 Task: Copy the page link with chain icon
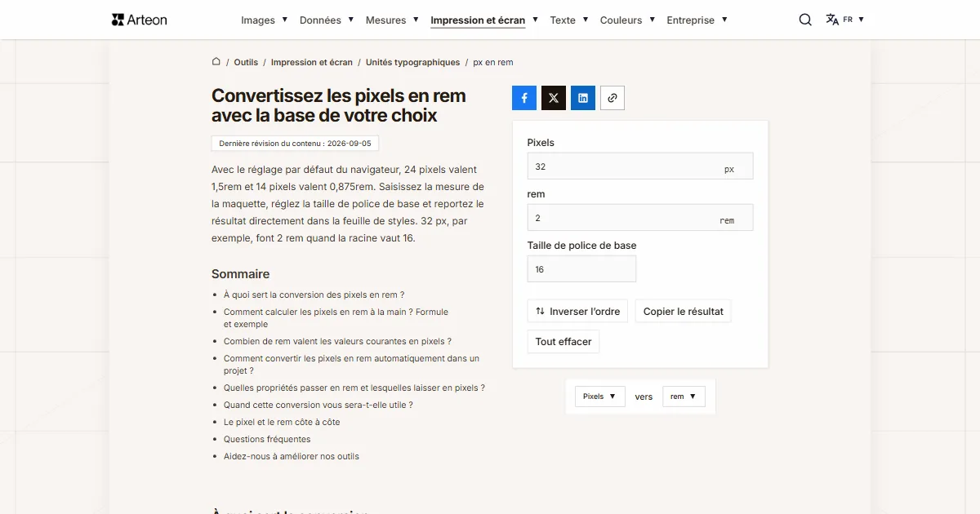612,98
